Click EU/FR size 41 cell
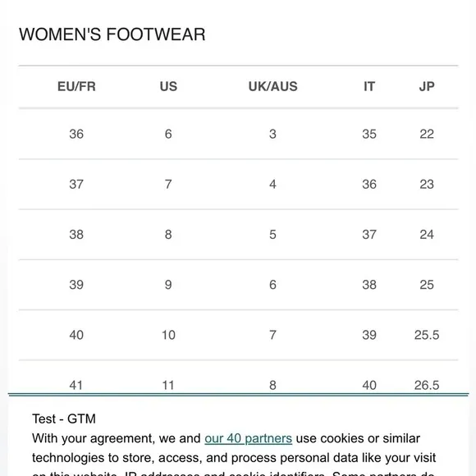 tap(76, 385)
